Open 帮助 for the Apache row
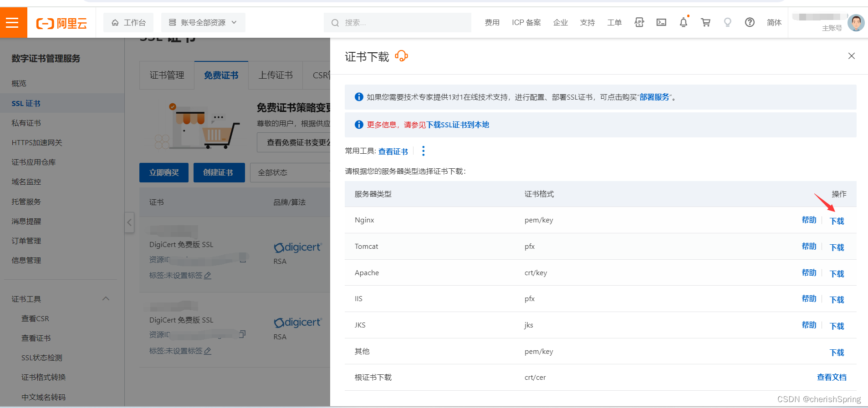This screenshot has width=868, height=408. pos(809,273)
